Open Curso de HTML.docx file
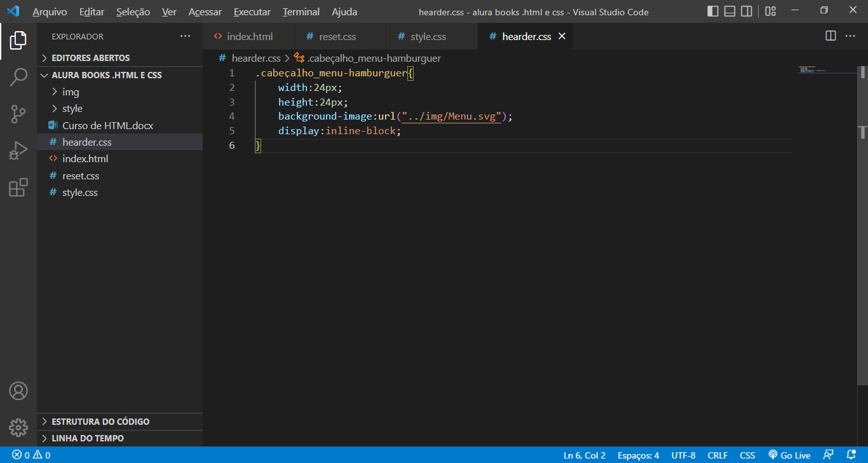Screen dimensions: 868x463 (x=119, y=125)
